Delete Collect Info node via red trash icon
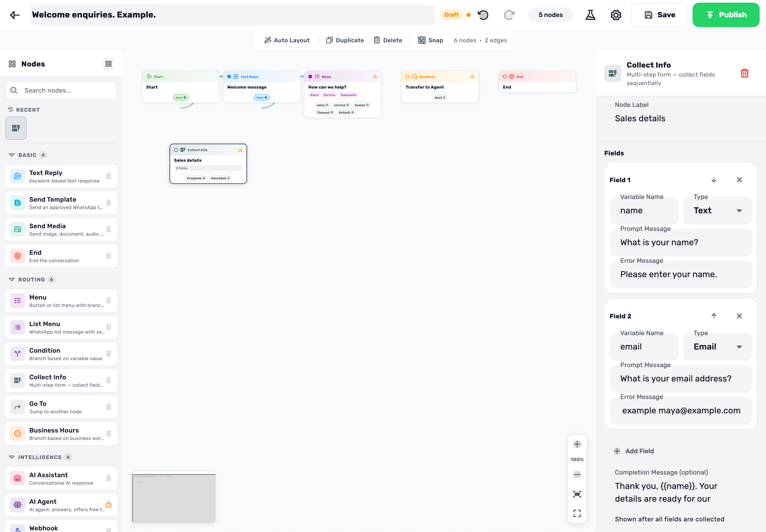 744,73
